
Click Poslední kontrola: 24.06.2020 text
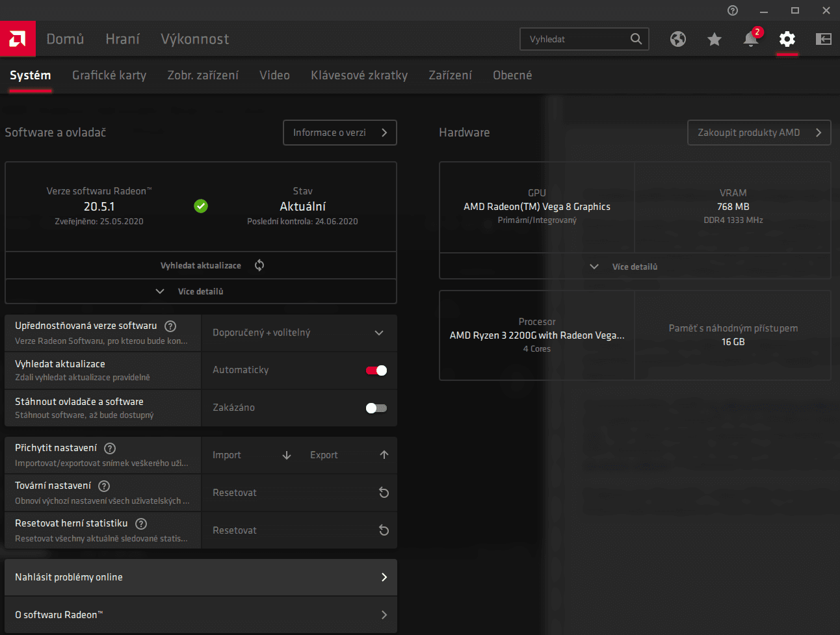tap(302, 222)
